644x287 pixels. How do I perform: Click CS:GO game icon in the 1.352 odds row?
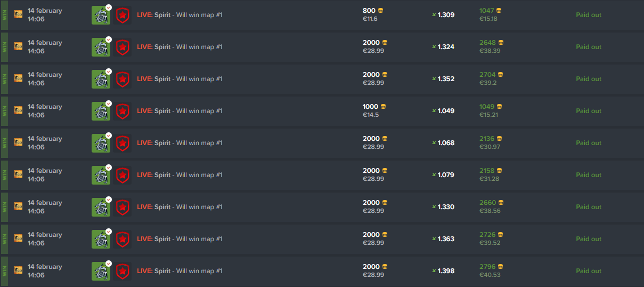click(18, 78)
